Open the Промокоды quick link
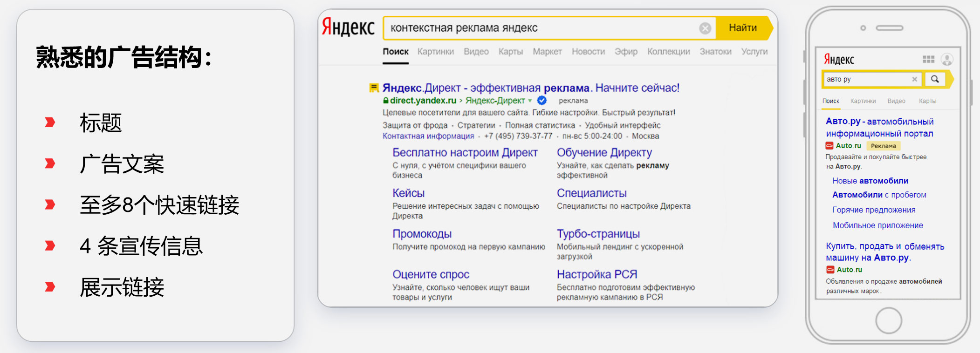This screenshot has width=980, height=353. pos(422,234)
